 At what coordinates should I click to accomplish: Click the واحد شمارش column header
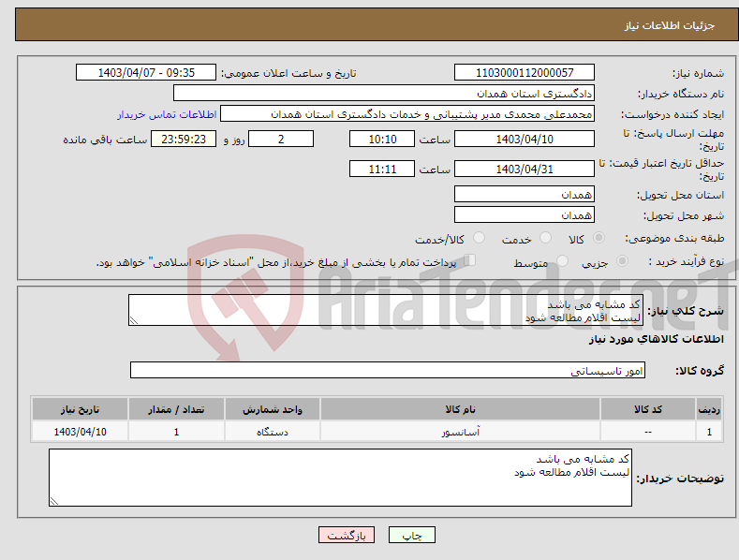[272, 409]
